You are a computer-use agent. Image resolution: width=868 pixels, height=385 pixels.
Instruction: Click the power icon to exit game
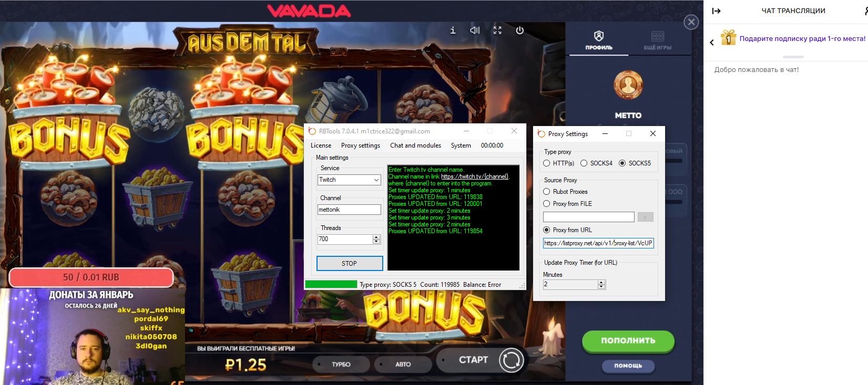(519, 30)
